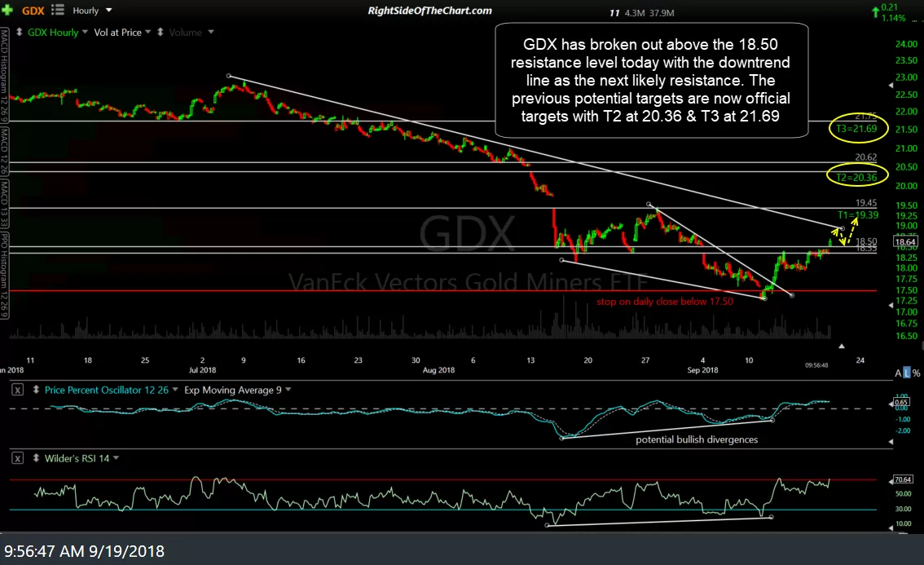Screen dimensions: 924x565
Task: Close the Price Percent Oscillator pane
Action: pos(18,390)
